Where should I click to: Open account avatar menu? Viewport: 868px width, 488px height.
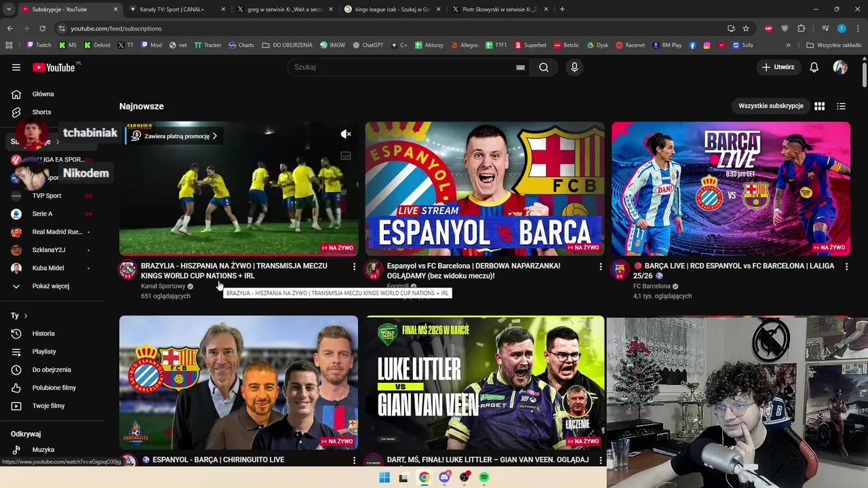[840, 67]
